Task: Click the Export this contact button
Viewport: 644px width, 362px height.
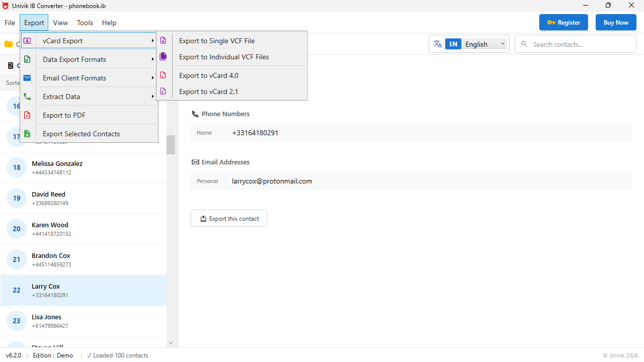Action: point(229,218)
